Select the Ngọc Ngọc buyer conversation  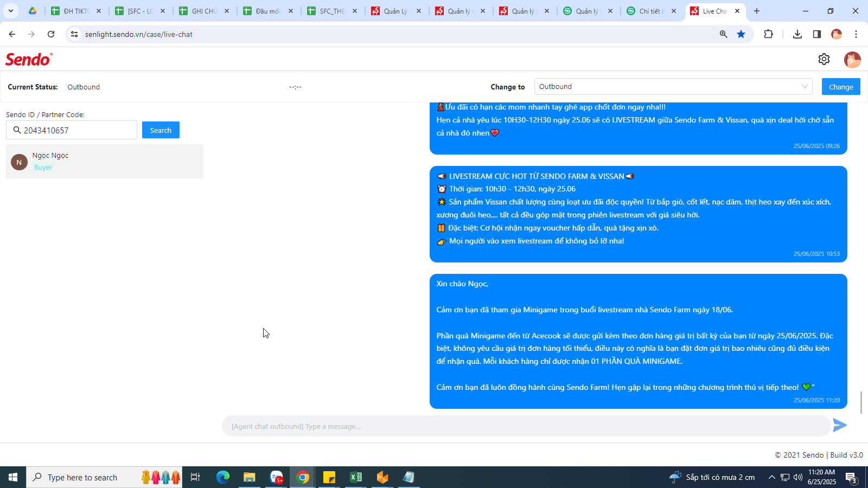click(105, 161)
